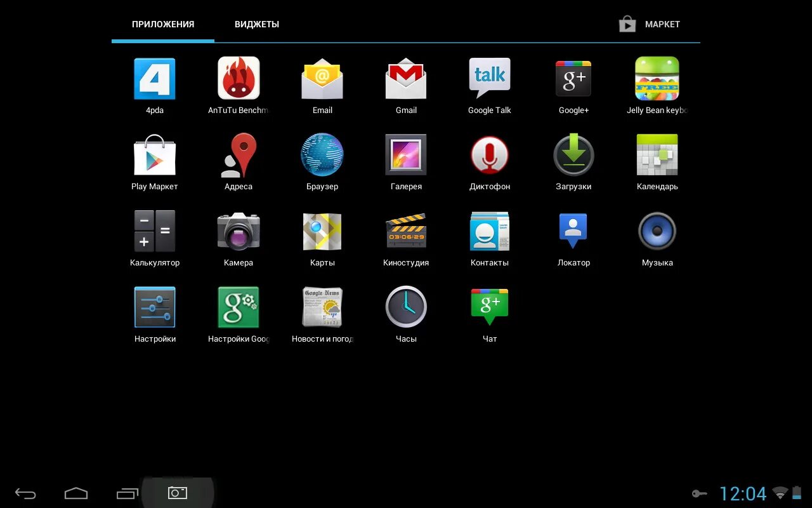Switch to the Виджеты tab
Viewport: 812px width, 508px height.
pyautogui.click(x=257, y=24)
